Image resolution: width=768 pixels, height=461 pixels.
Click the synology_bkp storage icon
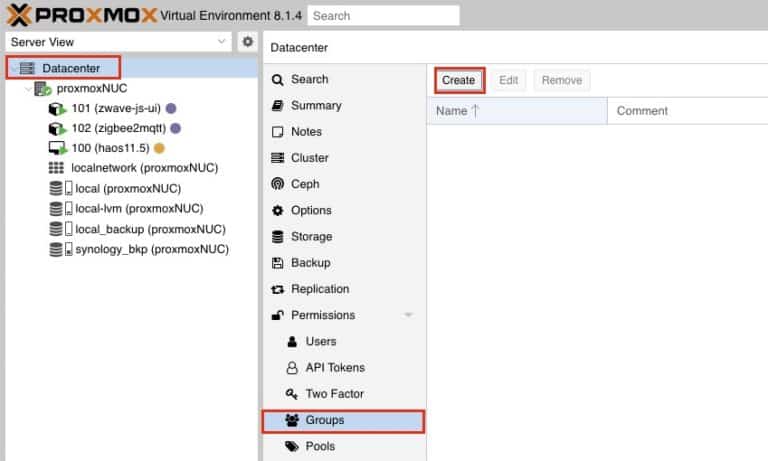60,249
